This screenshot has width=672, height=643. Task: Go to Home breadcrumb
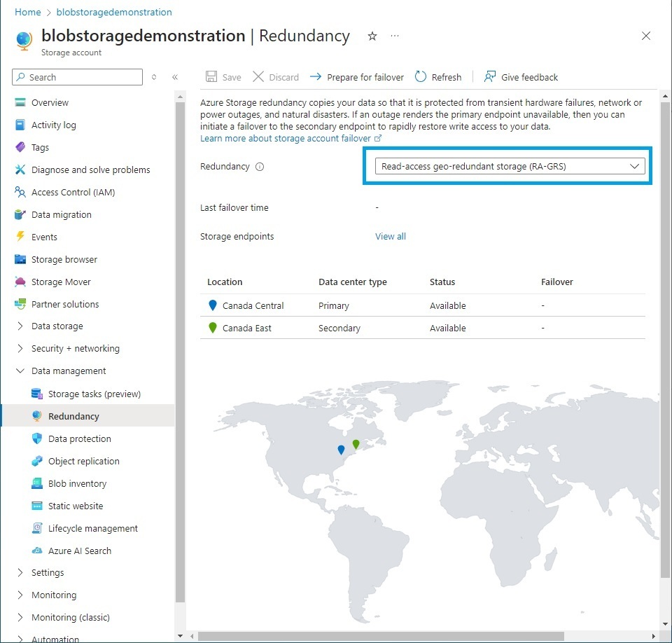(28, 12)
